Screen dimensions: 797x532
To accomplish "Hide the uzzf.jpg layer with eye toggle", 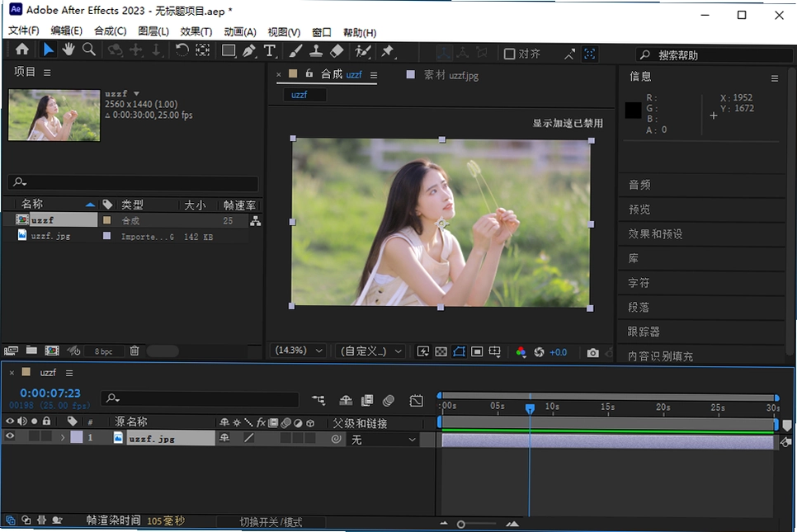I will [10, 436].
